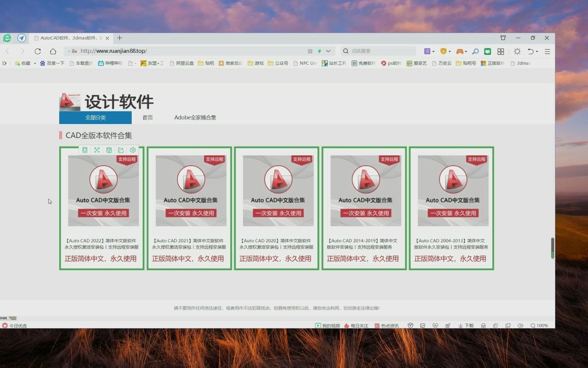Open the Auto CAD 2014-2019 product title link

(362, 244)
